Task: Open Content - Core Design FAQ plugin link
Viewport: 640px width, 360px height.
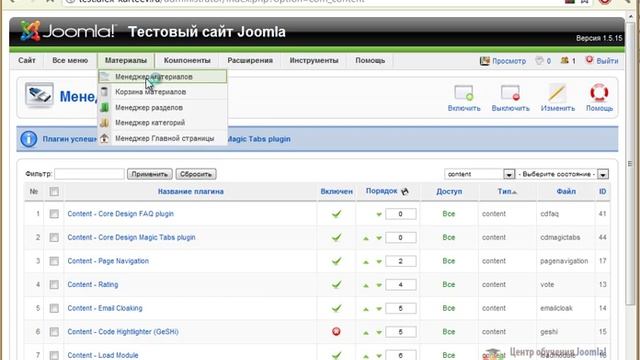Action: tap(120, 214)
